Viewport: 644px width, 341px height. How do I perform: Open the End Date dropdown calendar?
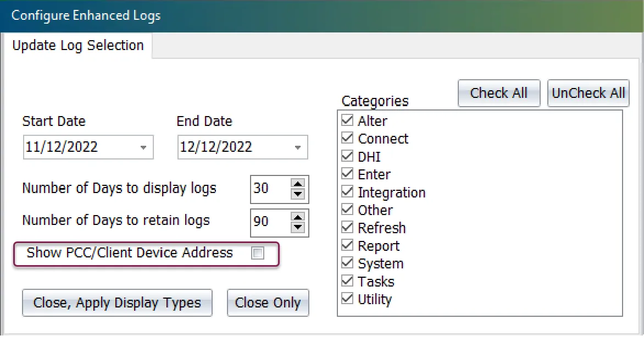(x=298, y=147)
